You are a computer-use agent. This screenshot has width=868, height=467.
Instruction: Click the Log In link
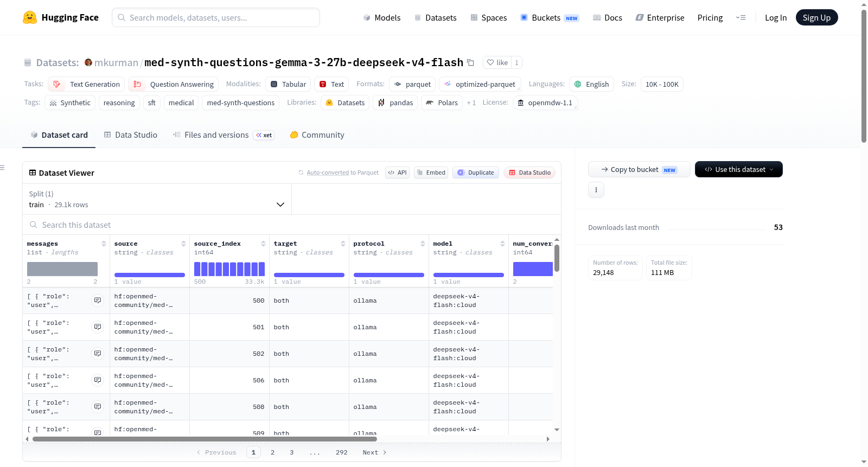(776, 17)
